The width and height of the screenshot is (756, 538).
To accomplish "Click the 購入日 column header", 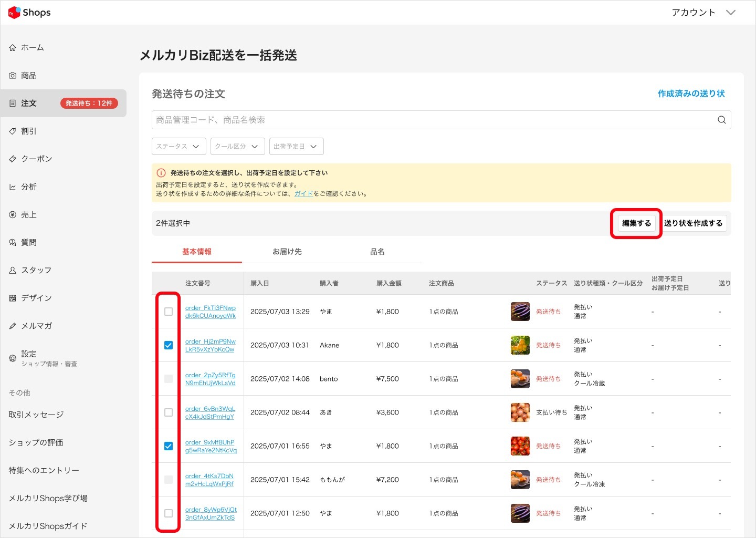I will 260,283.
